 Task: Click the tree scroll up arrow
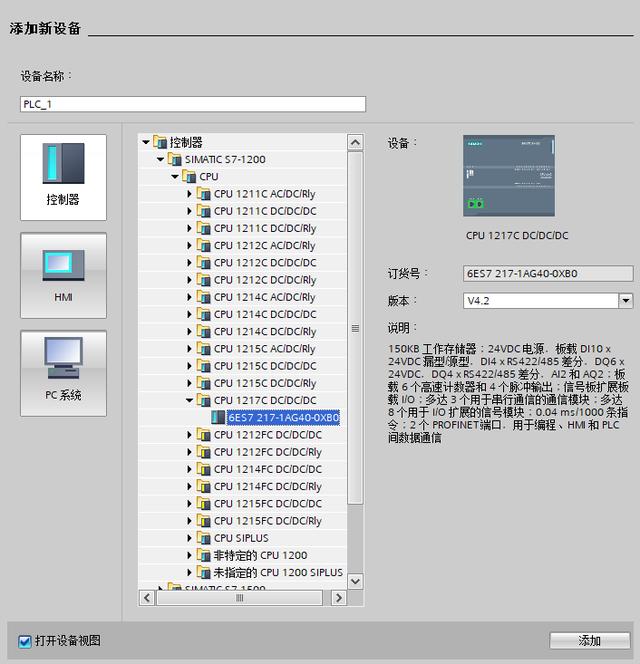point(355,142)
